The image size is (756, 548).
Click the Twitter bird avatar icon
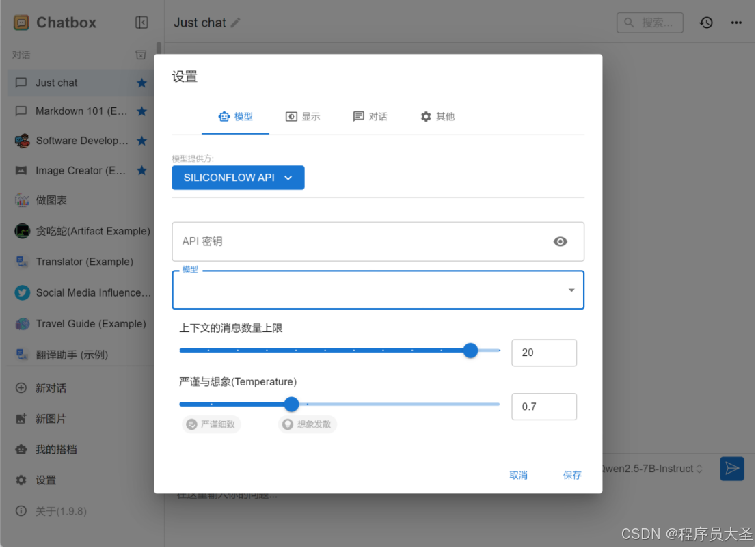pyautogui.click(x=22, y=292)
